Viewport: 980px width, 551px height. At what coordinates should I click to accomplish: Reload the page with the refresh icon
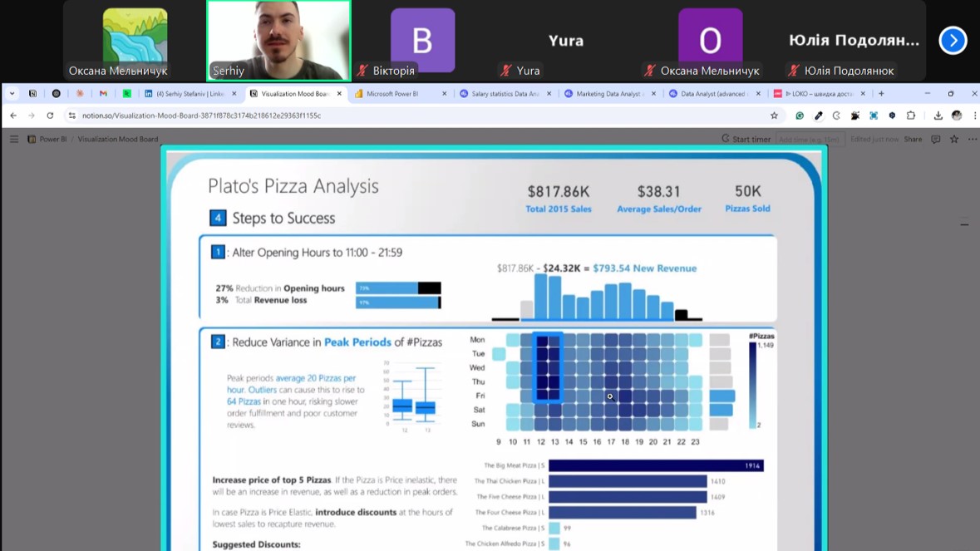[x=50, y=116]
